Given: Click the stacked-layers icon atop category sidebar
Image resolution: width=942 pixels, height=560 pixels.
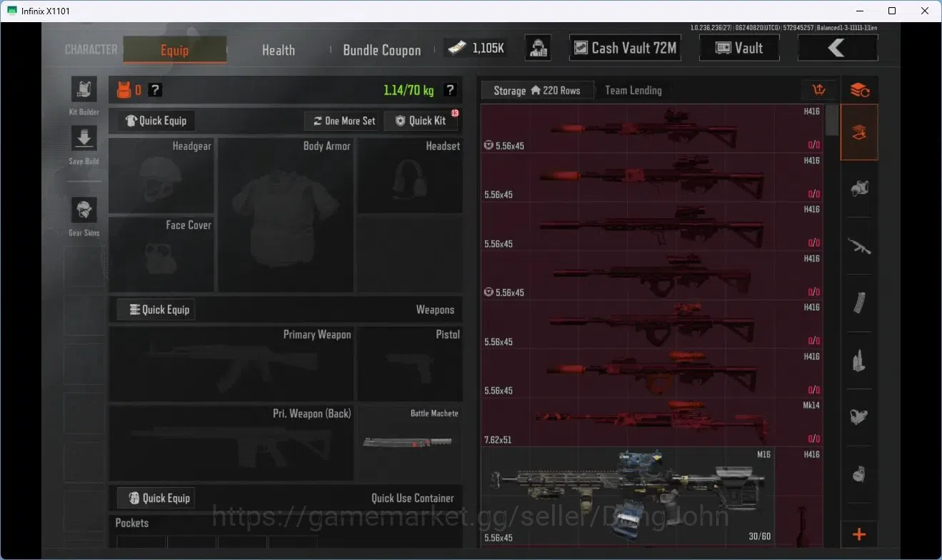Looking at the screenshot, I should point(859,90).
